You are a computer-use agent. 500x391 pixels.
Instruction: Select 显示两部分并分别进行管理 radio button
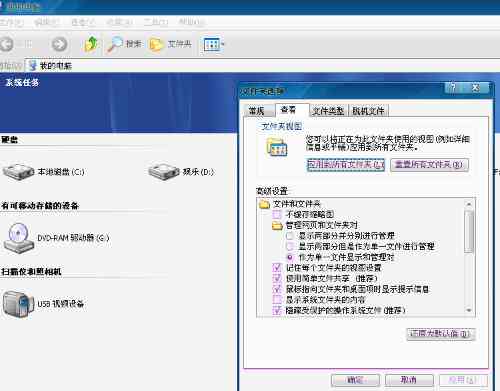tap(290, 236)
